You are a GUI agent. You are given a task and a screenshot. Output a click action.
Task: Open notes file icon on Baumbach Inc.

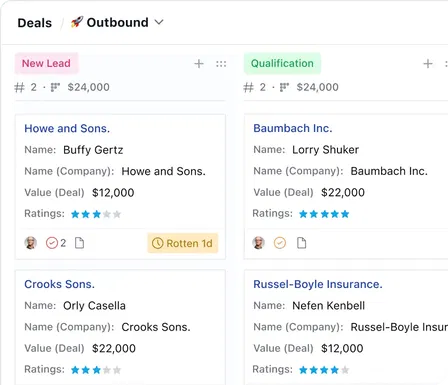(x=302, y=243)
